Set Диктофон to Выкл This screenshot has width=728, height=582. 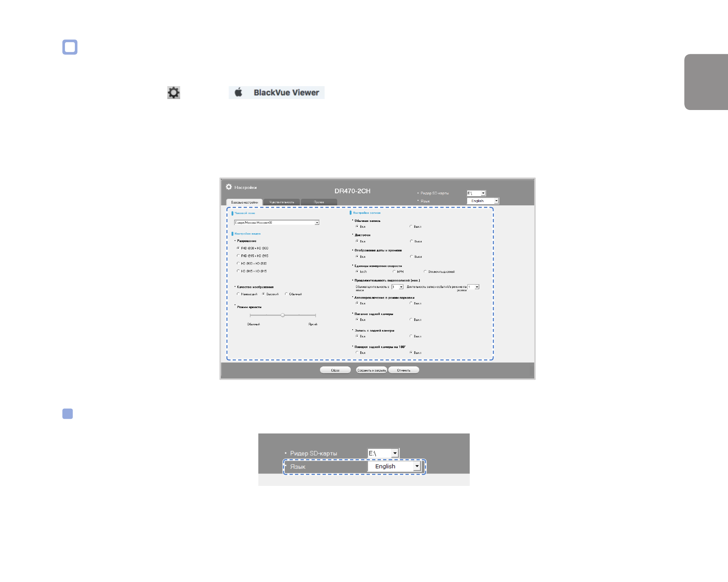tap(411, 241)
